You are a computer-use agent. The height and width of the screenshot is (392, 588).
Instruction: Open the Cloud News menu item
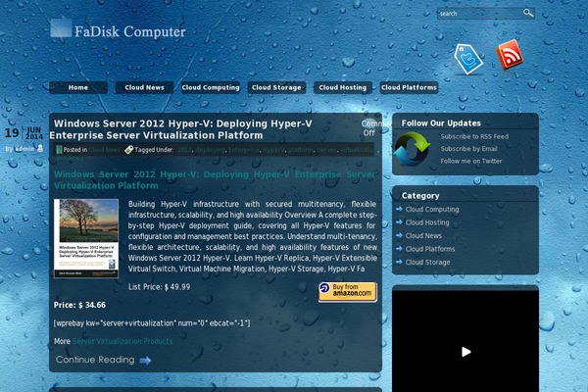(144, 87)
